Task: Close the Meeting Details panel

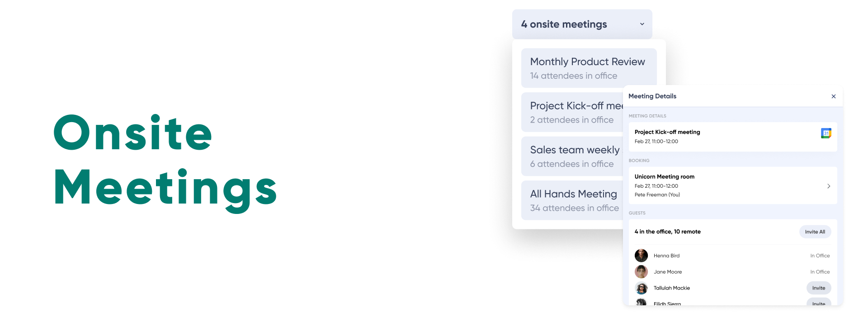Action: pos(833,96)
